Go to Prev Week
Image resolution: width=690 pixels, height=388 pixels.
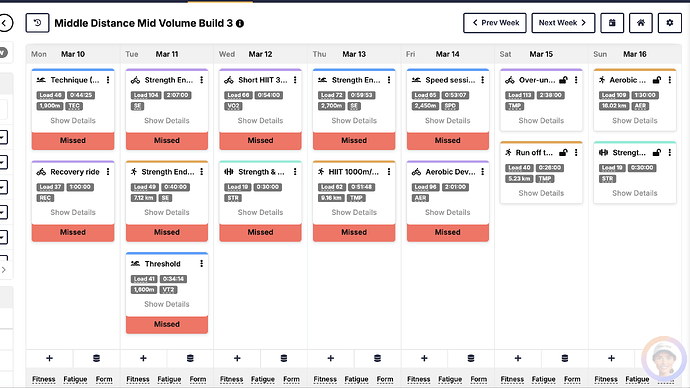[495, 23]
